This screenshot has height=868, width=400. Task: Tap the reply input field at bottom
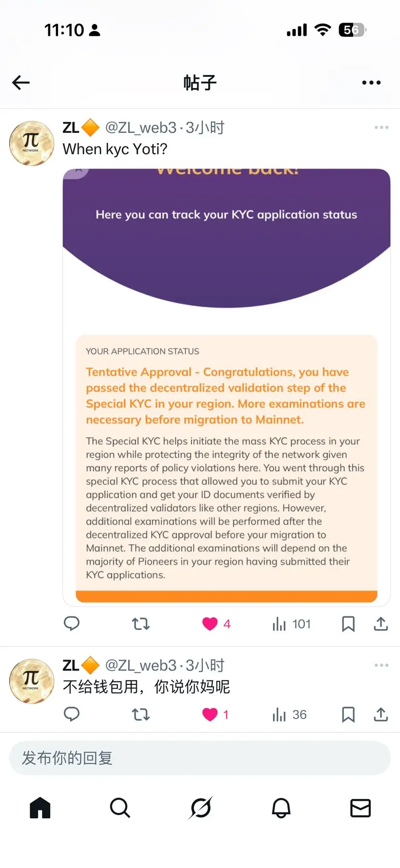coord(200,758)
